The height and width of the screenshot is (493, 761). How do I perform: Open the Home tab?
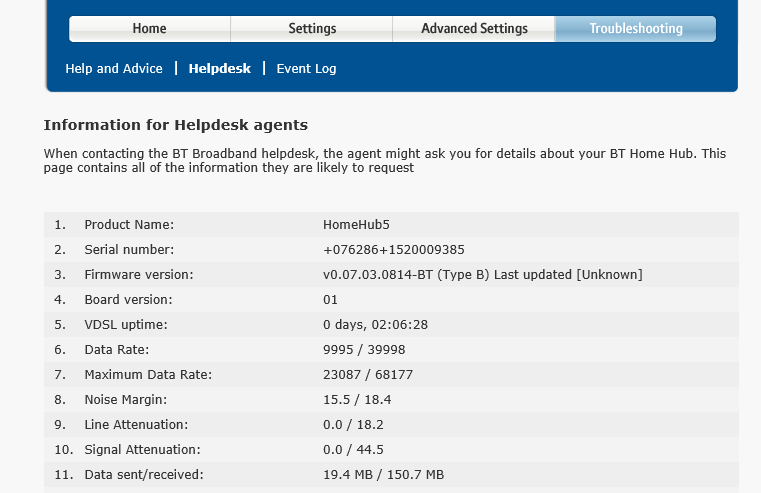(149, 29)
